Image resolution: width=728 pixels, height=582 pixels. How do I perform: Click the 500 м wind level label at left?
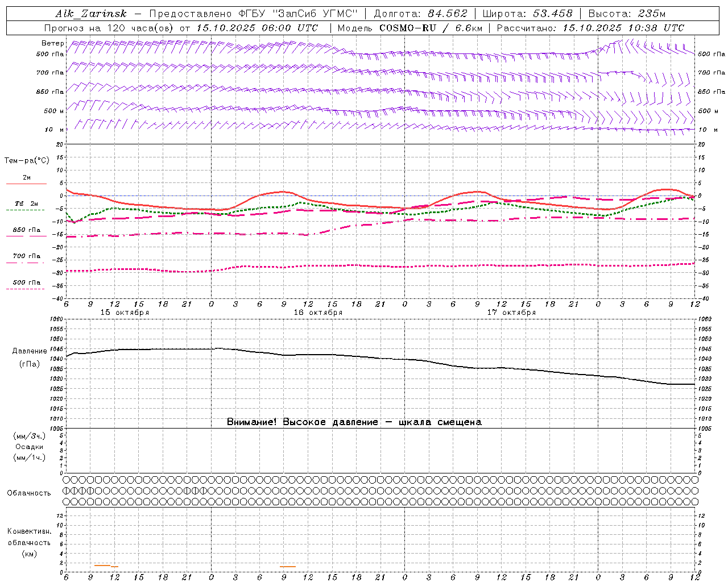tap(54, 111)
